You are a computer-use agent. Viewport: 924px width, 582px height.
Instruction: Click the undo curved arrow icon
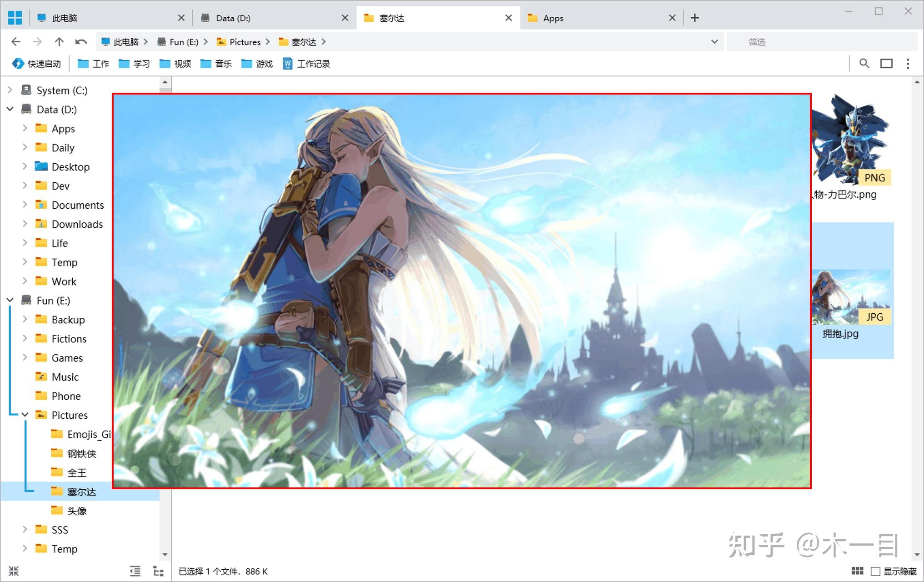[81, 42]
